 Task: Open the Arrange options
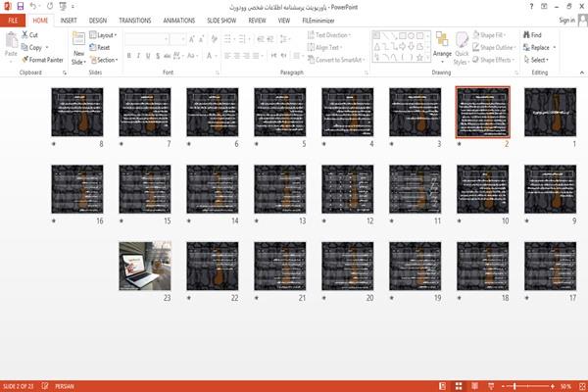(442, 47)
